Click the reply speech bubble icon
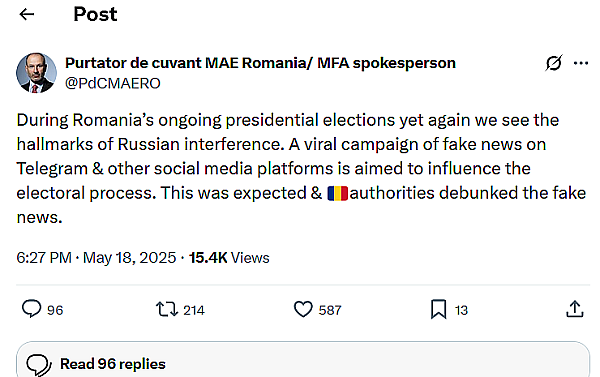600x377 pixels. click(31, 309)
